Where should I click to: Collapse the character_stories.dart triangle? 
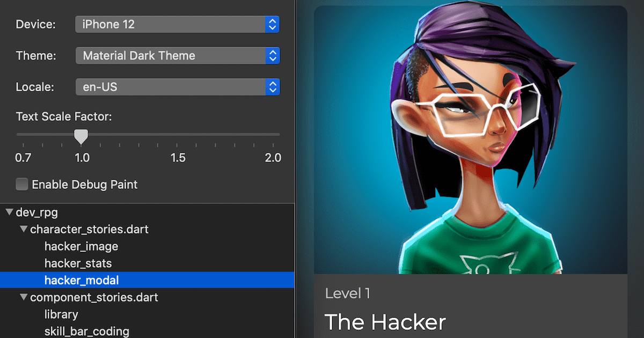pyautogui.click(x=24, y=230)
